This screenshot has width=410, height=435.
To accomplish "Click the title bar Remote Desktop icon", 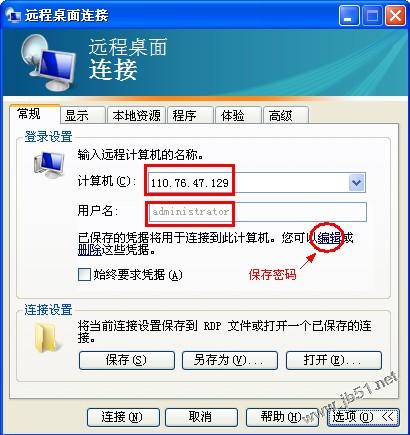I will 13,16.
